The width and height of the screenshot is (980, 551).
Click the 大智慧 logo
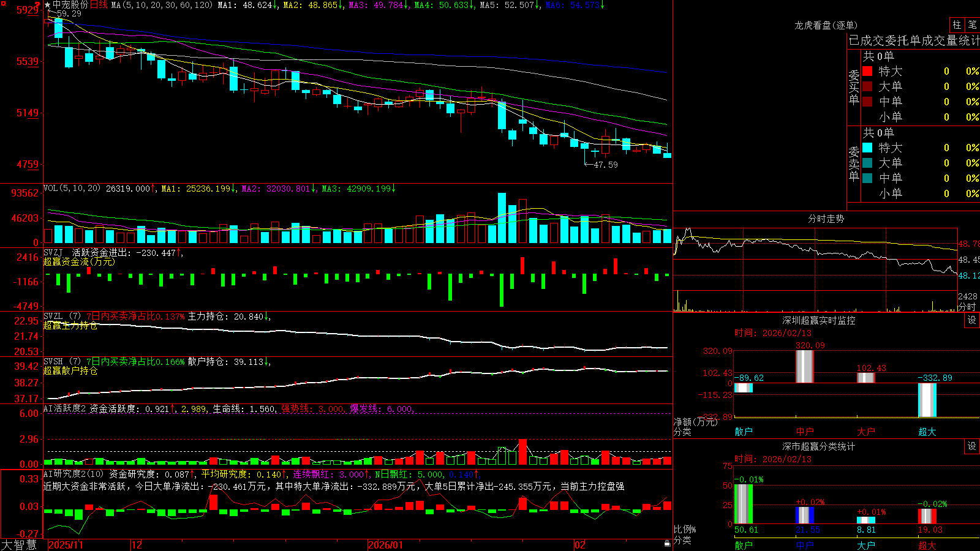[x=19, y=545]
